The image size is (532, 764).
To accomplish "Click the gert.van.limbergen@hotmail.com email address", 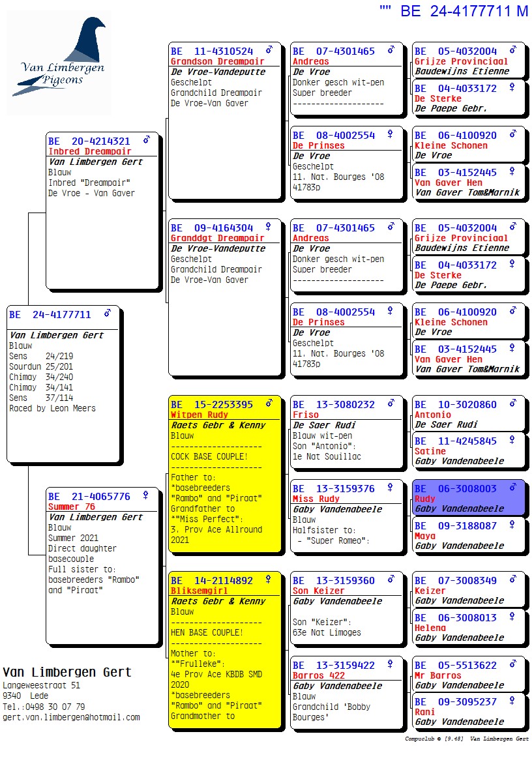I will [71, 717].
